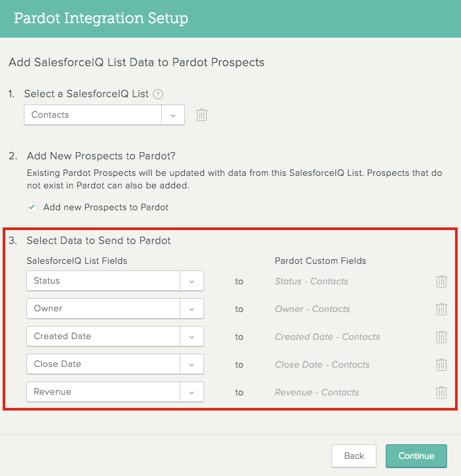Screen dimensions: 461x476
Task: Click the Close Date - Contacts custom field
Action: (322, 364)
